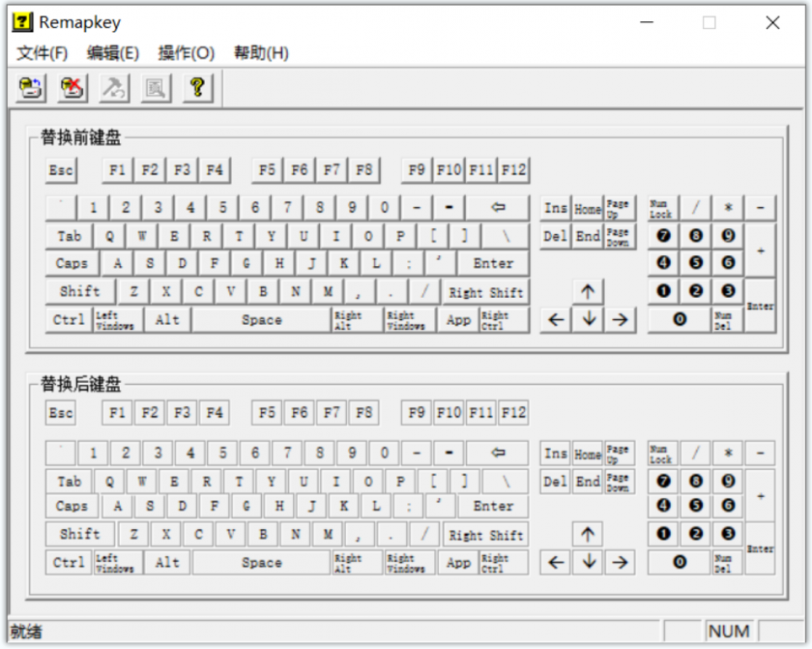
Task: Open the 操作(O) menu
Action: coord(187,53)
